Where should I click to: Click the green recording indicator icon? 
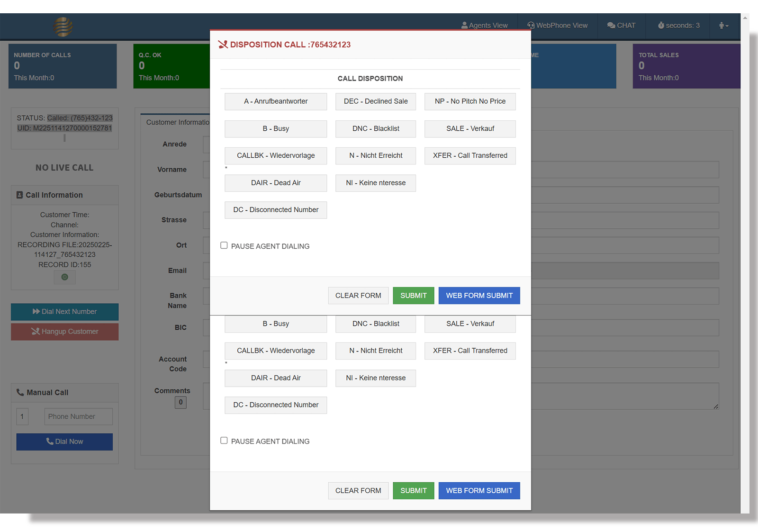coord(64,277)
